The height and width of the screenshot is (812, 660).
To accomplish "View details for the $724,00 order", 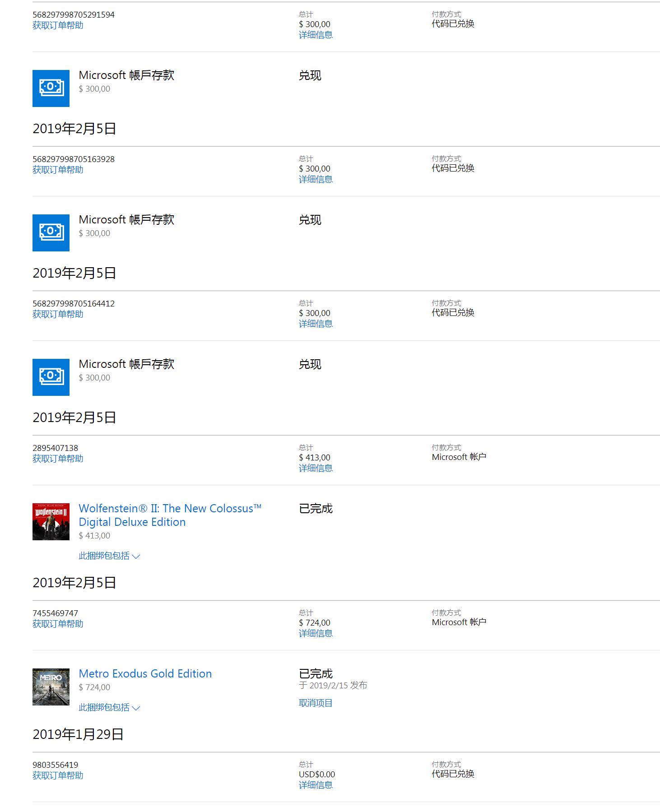I will [x=316, y=633].
